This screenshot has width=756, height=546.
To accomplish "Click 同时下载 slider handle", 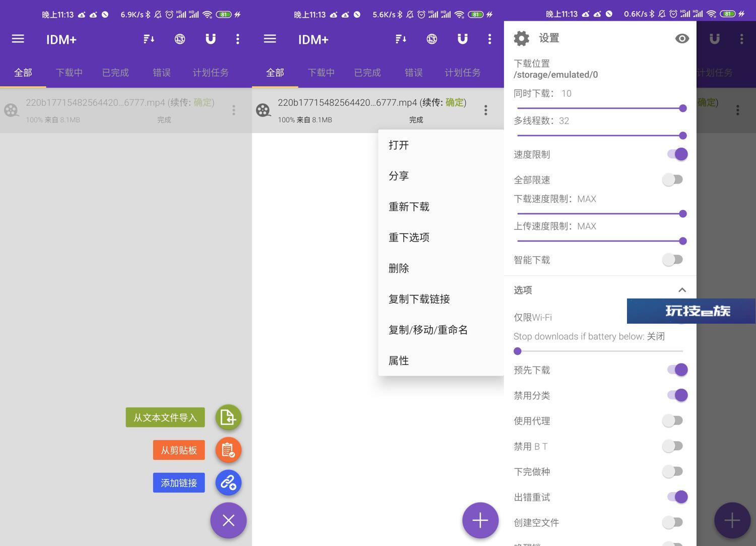I will (x=683, y=108).
